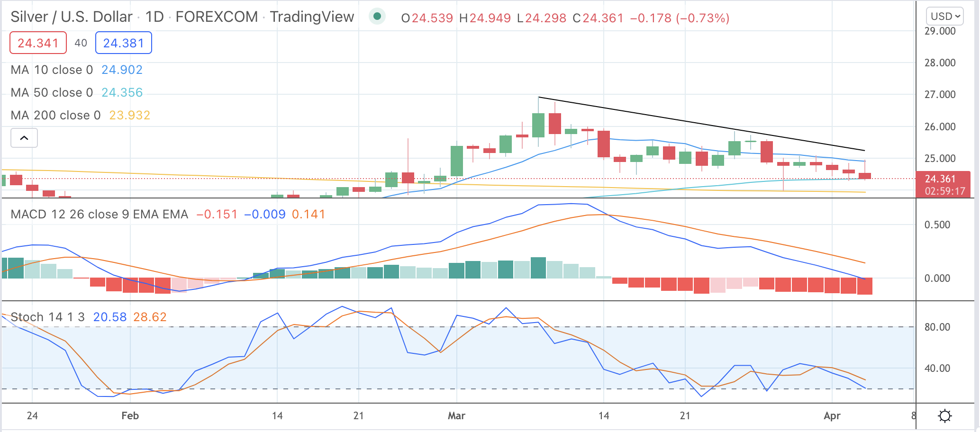Image resolution: width=980 pixels, height=432 pixels.
Task: Click the FOREXCOM exchange label in title
Action: (x=217, y=17)
